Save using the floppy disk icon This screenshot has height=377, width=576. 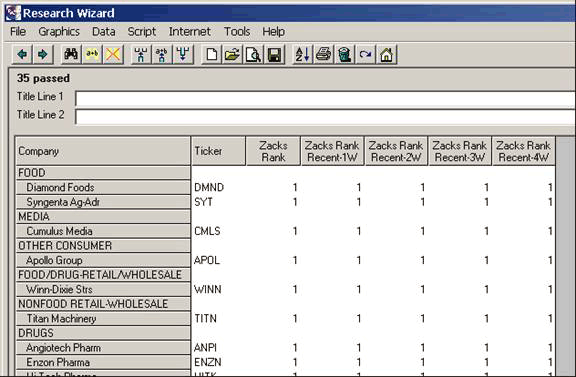pos(274,55)
